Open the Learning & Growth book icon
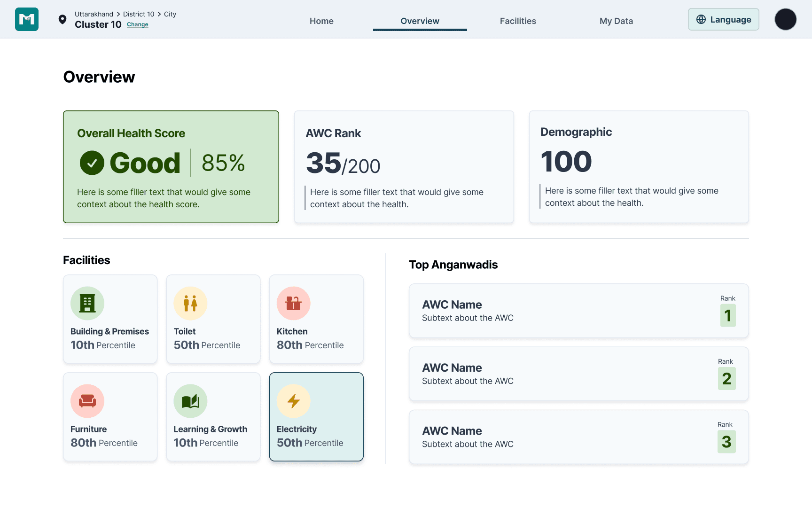Image resolution: width=812 pixels, height=531 pixels. [x=190, y=401]
